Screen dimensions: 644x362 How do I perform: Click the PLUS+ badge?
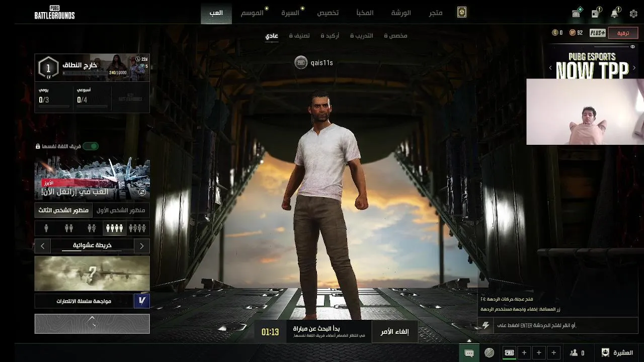click(x=597, y=33)
